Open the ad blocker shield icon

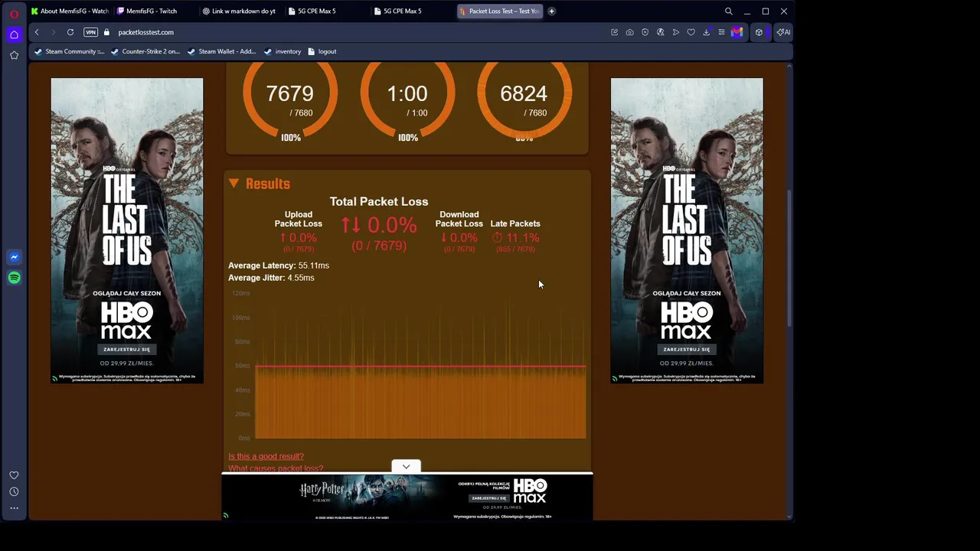pos(645,32)
